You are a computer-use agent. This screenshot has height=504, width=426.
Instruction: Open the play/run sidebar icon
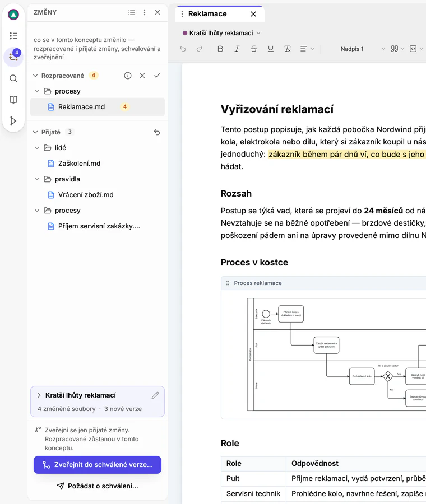[13, 121]
